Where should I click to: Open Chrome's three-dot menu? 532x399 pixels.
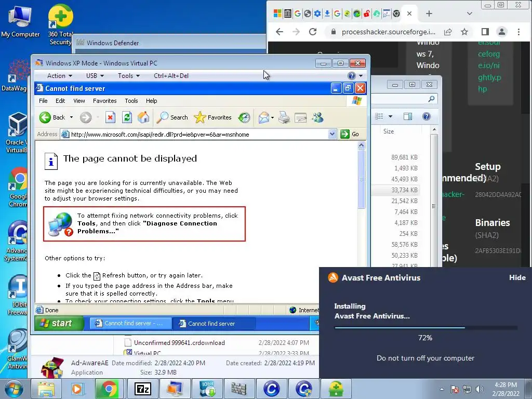coord(518,32)
